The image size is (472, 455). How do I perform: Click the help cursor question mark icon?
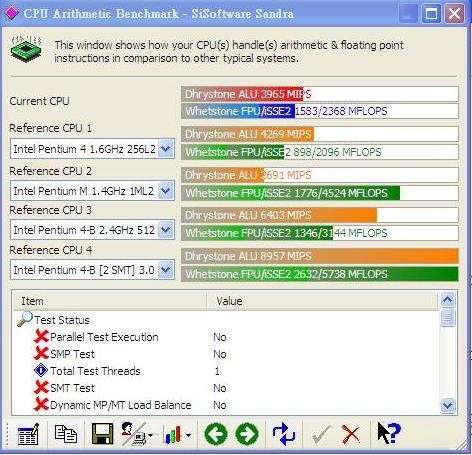[388, 433]
